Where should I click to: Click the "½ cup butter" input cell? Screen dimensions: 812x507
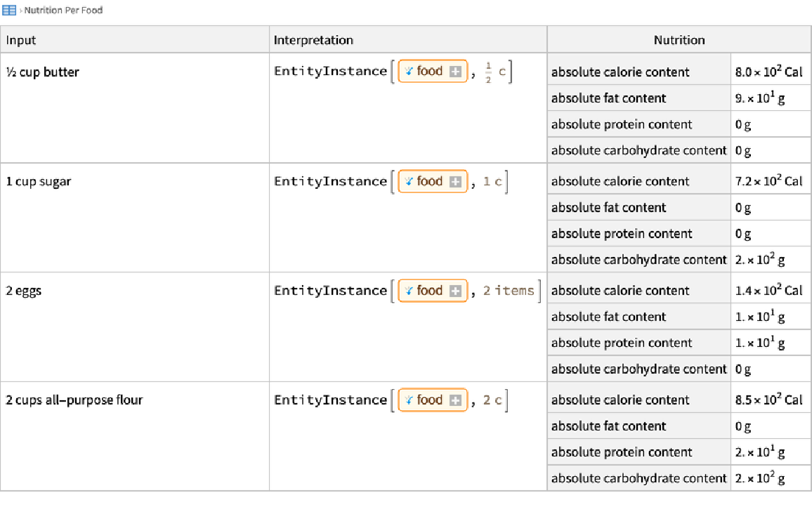tap(43, 72)
